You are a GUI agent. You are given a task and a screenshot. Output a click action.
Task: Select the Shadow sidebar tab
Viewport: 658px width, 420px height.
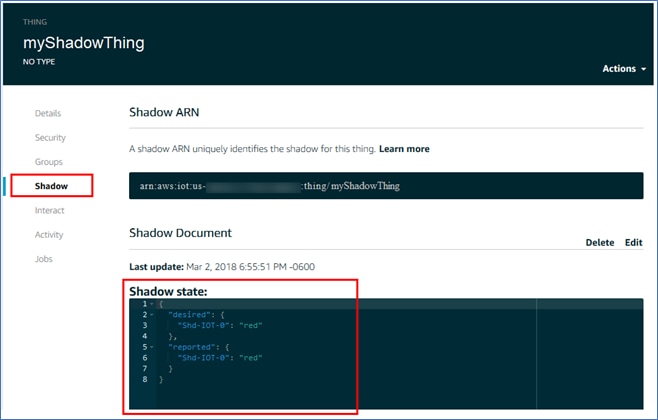[51, 186]
